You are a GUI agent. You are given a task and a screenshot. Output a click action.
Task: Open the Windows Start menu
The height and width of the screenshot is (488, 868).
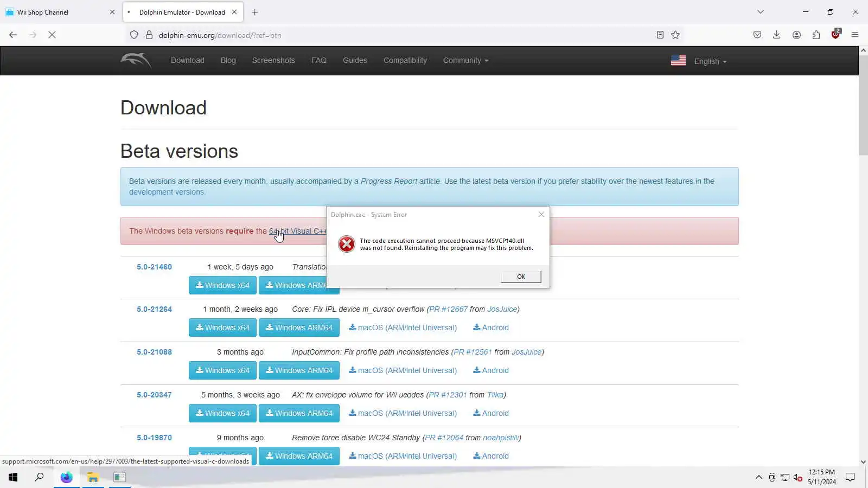pos(13,477)
